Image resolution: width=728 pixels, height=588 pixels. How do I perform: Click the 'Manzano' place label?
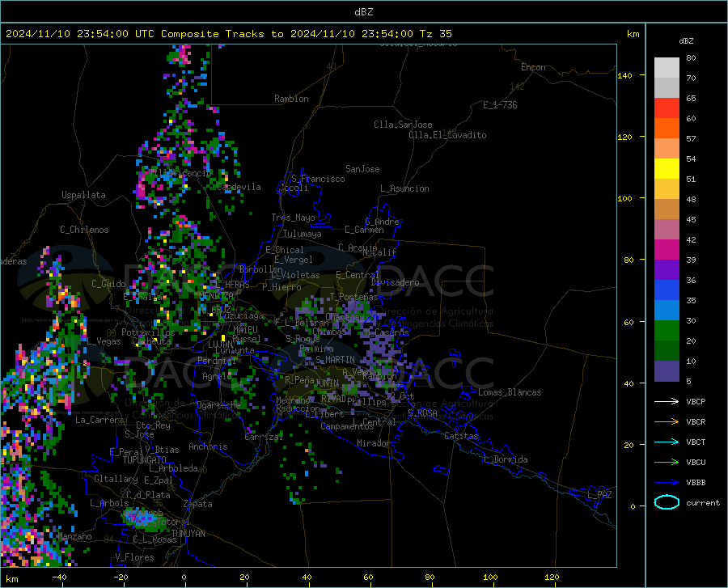pos(74,536)
